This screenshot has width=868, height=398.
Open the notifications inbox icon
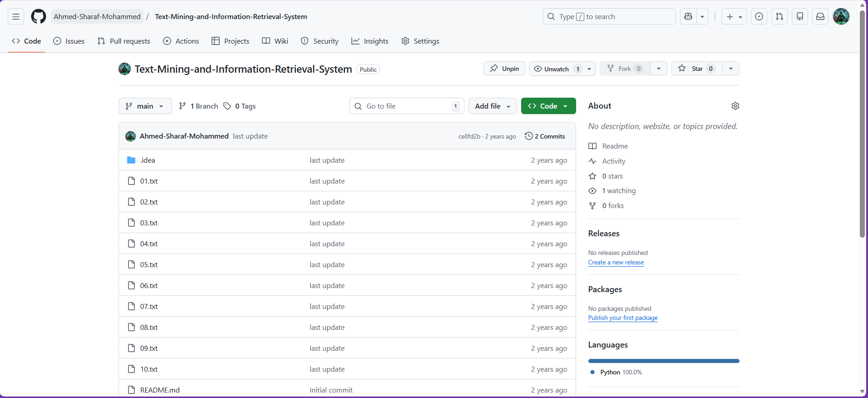820,17
